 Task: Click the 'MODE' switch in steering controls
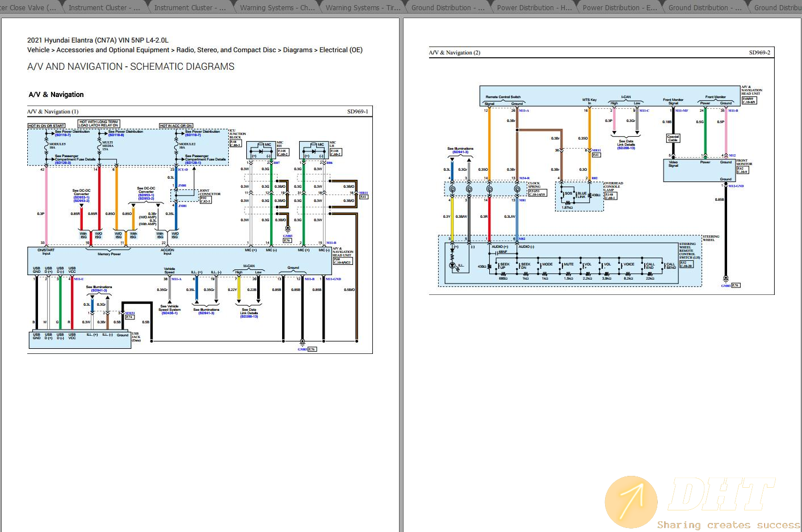click(547, 264)
